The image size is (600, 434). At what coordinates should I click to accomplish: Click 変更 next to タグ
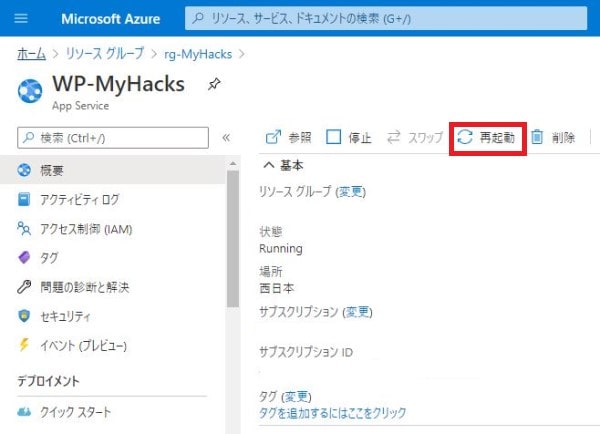(297, 396)
